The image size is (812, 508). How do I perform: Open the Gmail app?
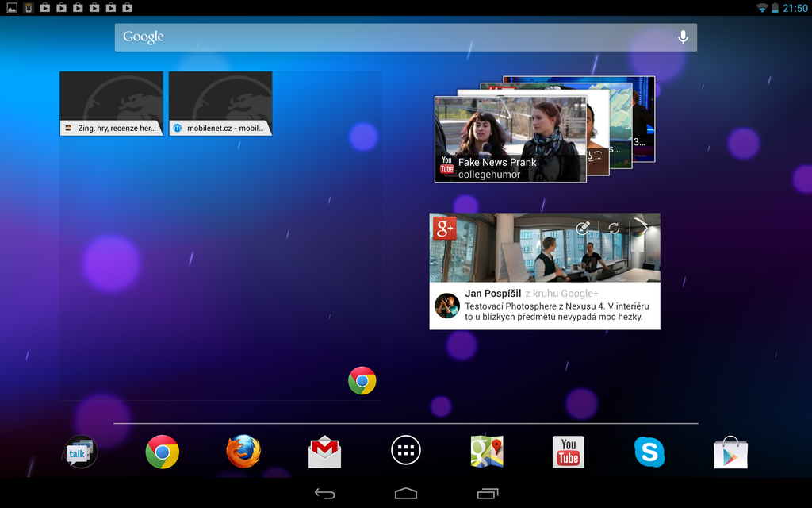tap(324, 451)
